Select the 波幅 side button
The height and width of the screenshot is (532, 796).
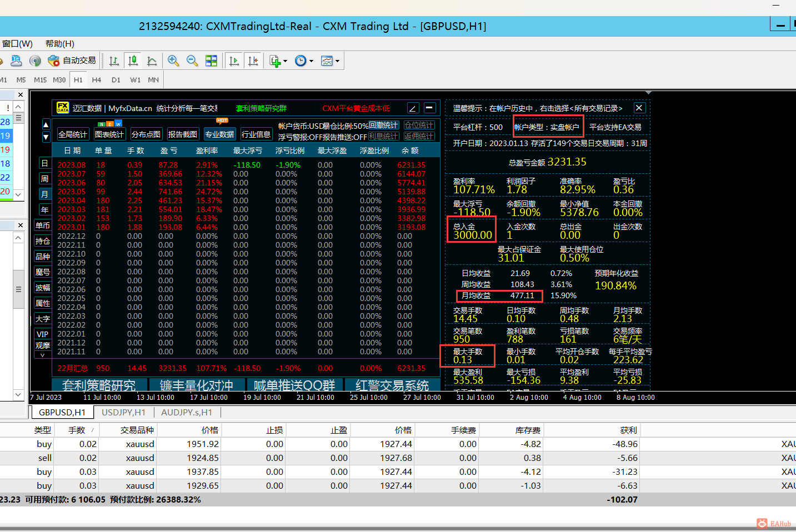click(x=43, y=288)
